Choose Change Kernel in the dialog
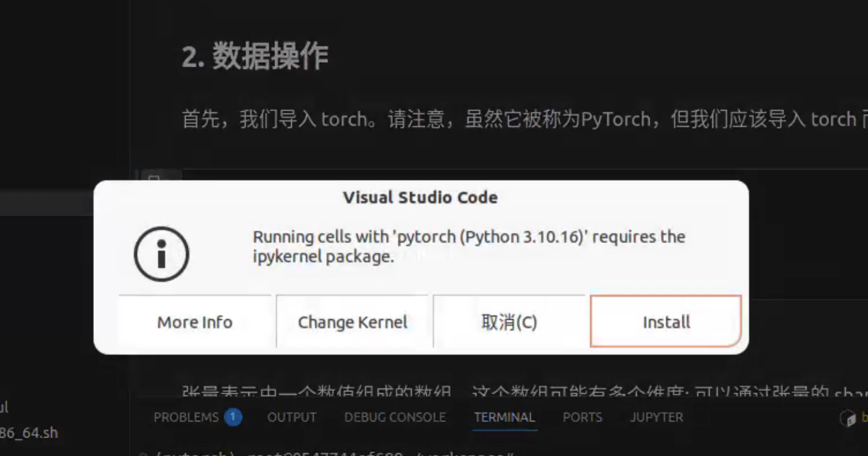Viewport: 868px width, 456px height. 353,322
